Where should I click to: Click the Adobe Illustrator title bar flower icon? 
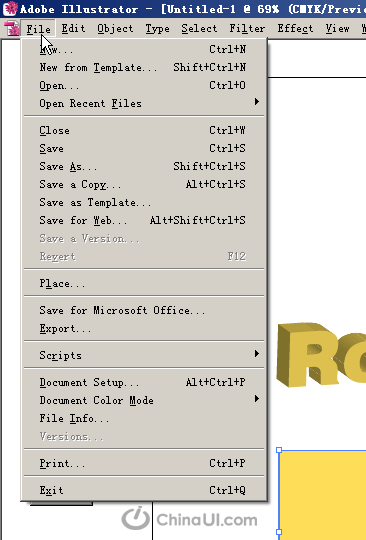10,9
